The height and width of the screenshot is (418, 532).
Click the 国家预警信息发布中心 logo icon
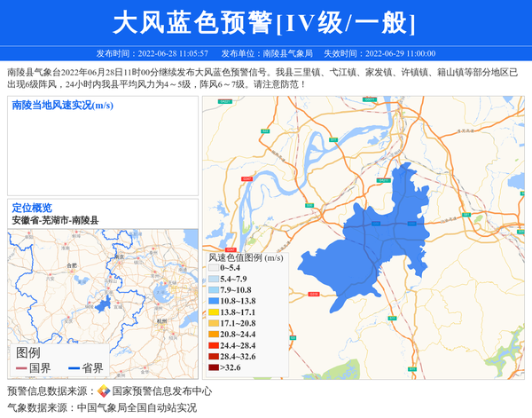point(104,390)
